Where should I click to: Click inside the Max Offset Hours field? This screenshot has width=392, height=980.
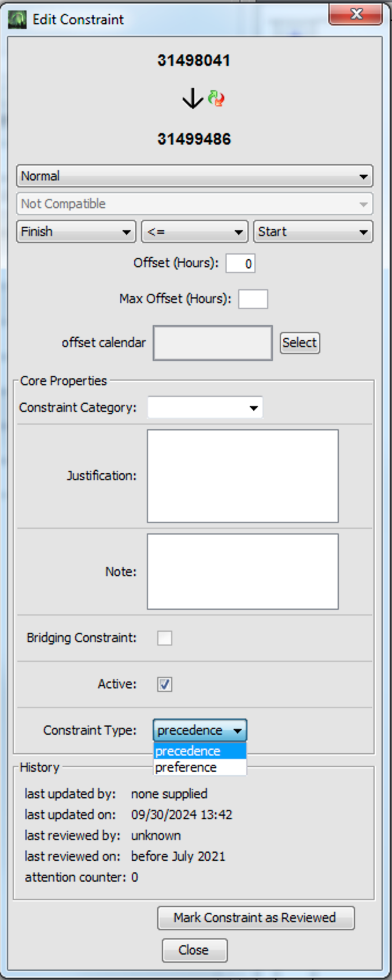(x=253, y=299)
